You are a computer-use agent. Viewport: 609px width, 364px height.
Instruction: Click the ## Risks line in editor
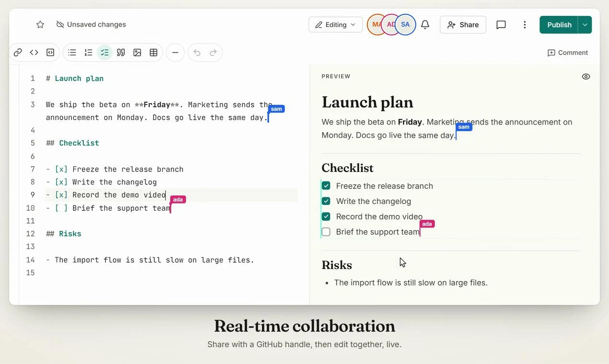click(64, 234)
